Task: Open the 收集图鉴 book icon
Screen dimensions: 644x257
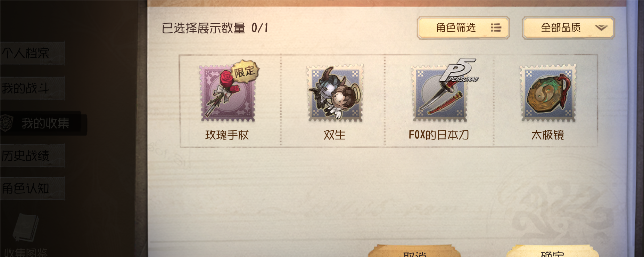Action: tap(25, 228)
